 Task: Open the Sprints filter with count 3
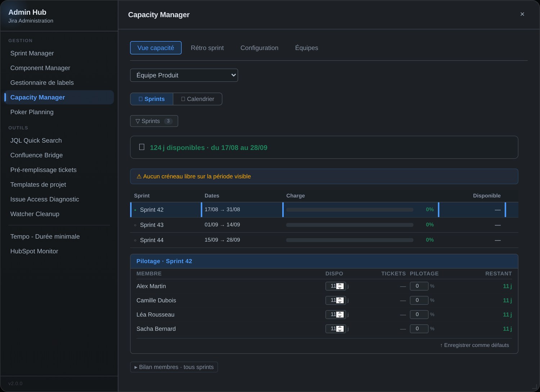point(154,121)
